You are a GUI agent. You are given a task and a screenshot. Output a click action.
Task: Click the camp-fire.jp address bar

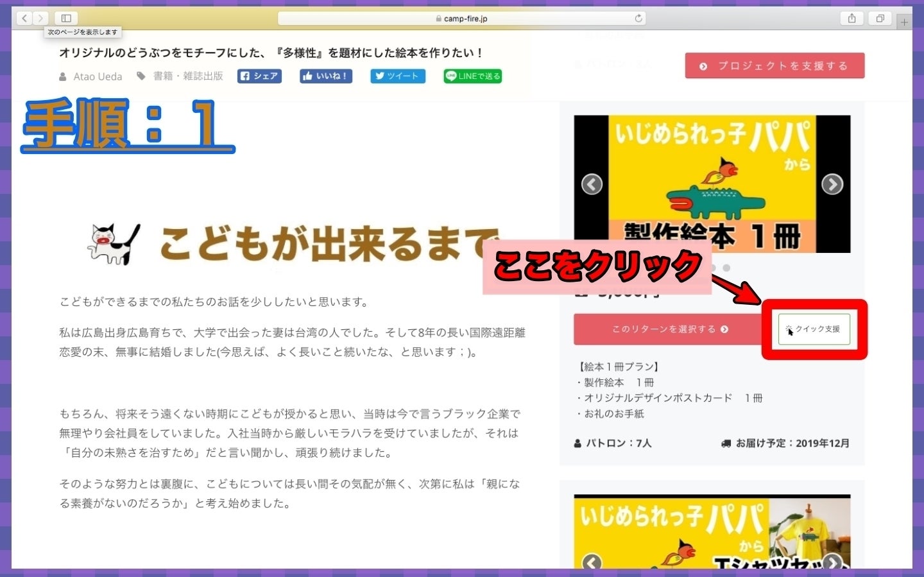pyautogui.click(x=462, y=18)
